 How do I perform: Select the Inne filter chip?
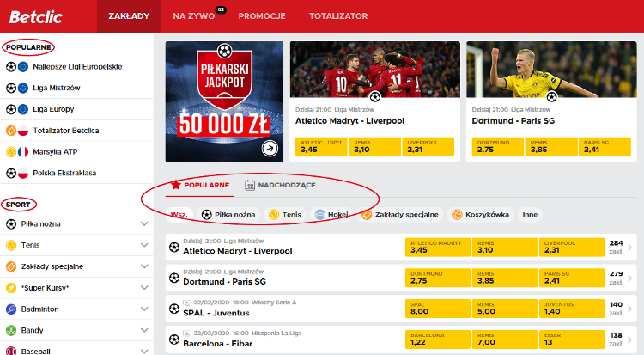point(530,215)
